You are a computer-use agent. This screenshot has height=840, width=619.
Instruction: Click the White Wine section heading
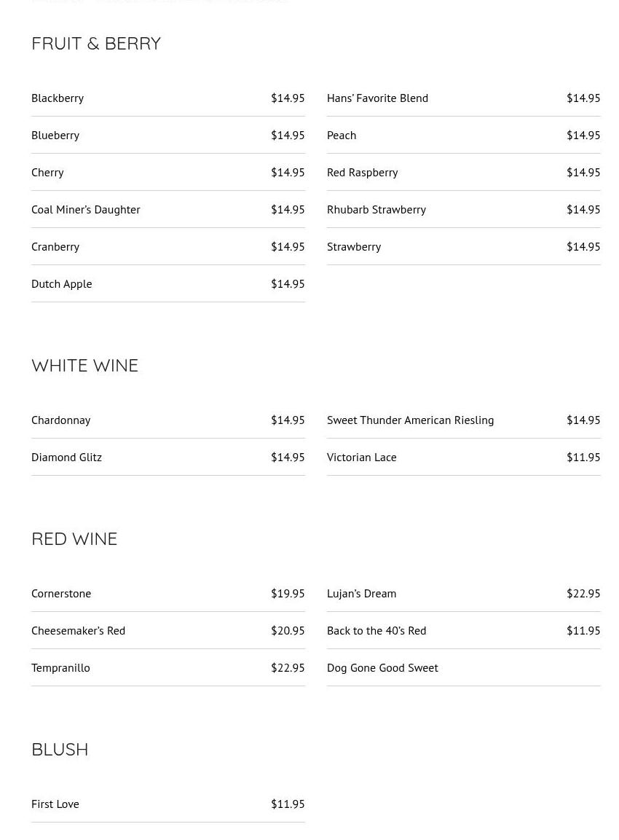pyautogui.click(x=85, y=365)
